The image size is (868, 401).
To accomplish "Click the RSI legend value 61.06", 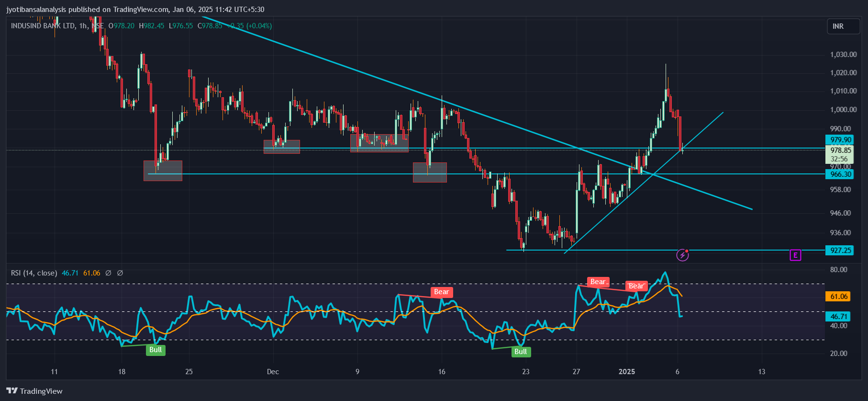I will 92,273.
